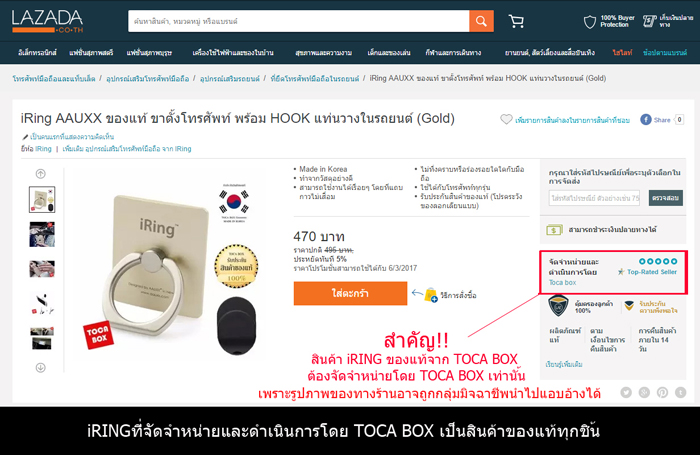The width and height of the screenshot is (700, 455).
Task: Select the first gold iRing thumbnail
Action: click(42, 199)
